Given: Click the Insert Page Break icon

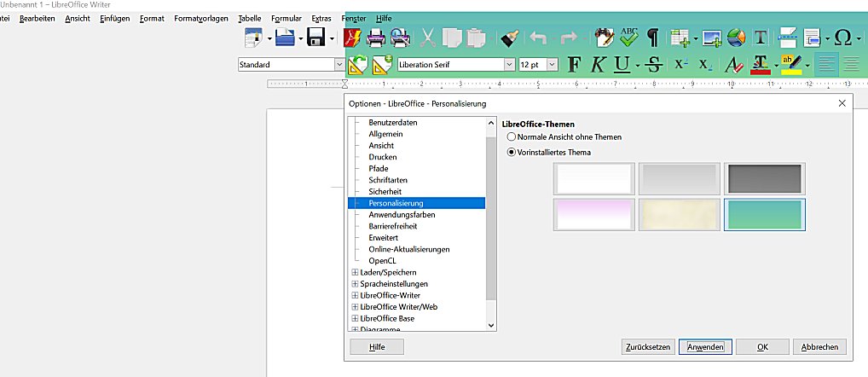Looking at the screenshot, I should point(787,38).
